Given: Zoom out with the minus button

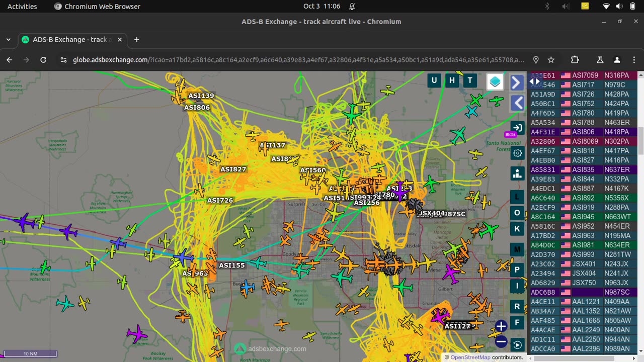Looking at the screenshot, I should pyautogui.click(x=501, y=342).
